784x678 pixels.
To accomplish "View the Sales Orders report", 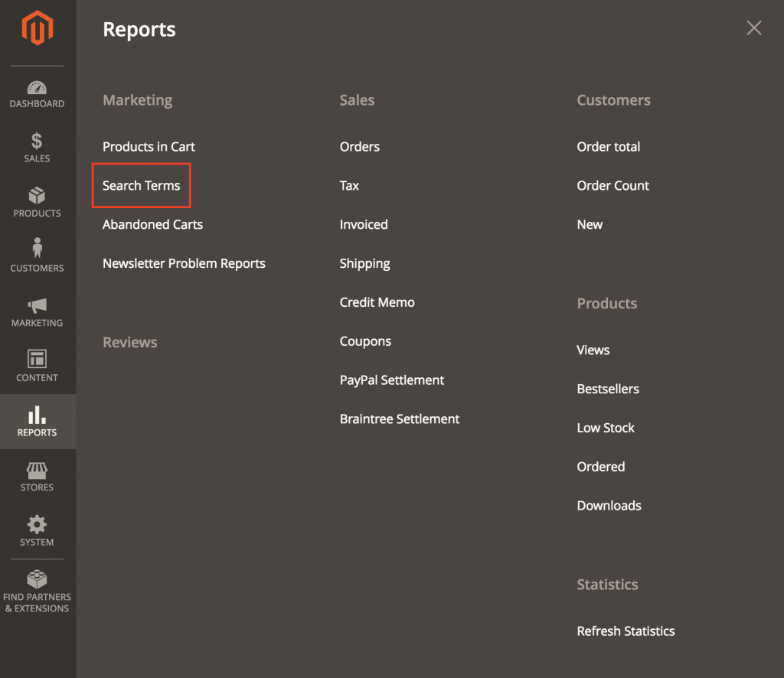I will (x=359, y=147).
